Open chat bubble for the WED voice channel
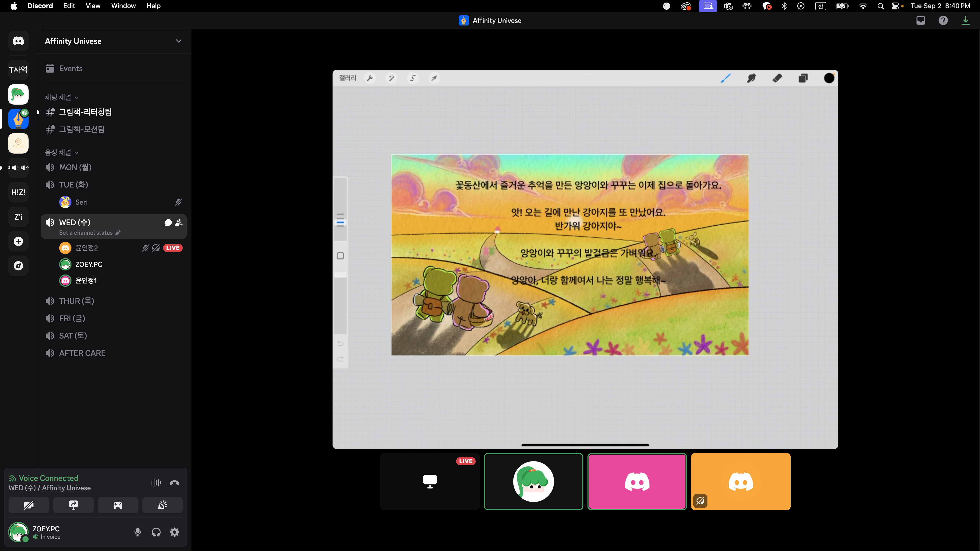Screen dimensions: 980x551 pyautogui.click(x=168, y=222)
